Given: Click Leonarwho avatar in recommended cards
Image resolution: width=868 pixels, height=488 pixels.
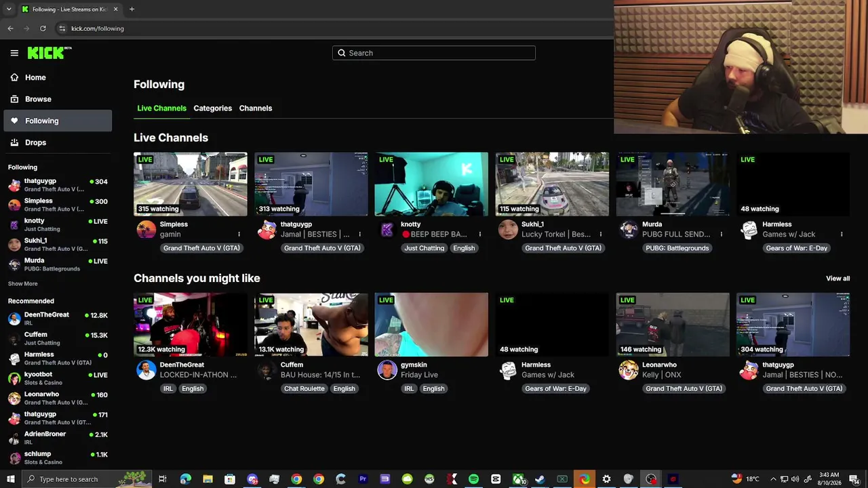Looking at the screenshot, I should pyautogui.click(x=629, y=370).
